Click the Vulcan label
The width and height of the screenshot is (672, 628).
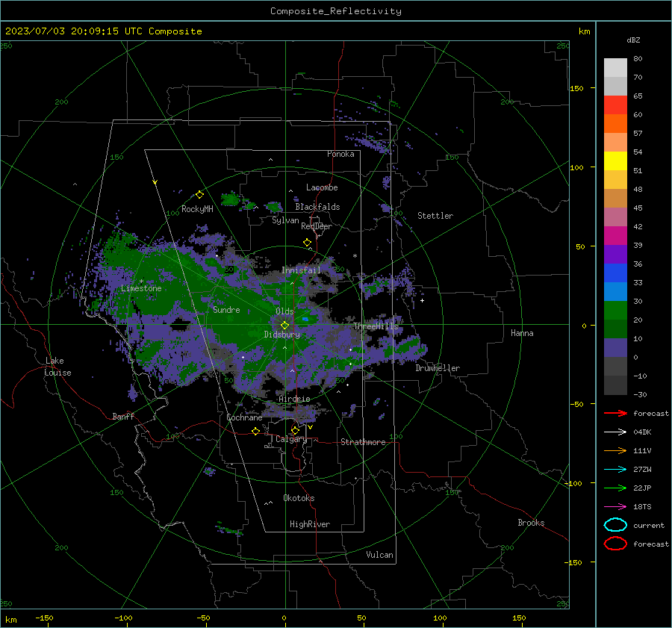379,555
